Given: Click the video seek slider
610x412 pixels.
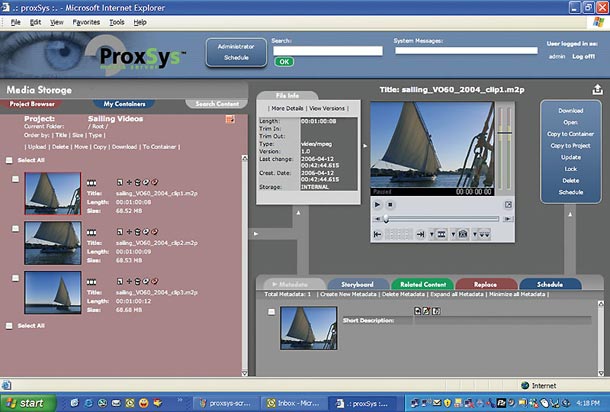Looking at the screenshot, I should point(440,218).
